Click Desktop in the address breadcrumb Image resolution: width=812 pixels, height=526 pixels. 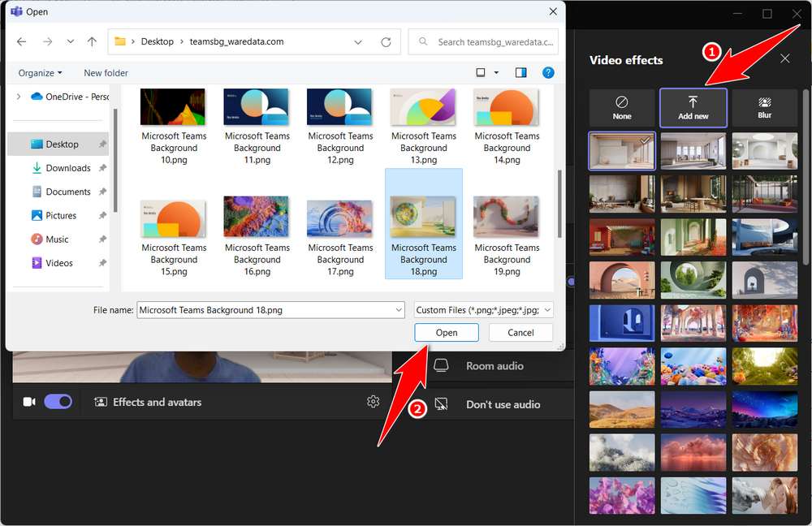click(x=158, y=41)
